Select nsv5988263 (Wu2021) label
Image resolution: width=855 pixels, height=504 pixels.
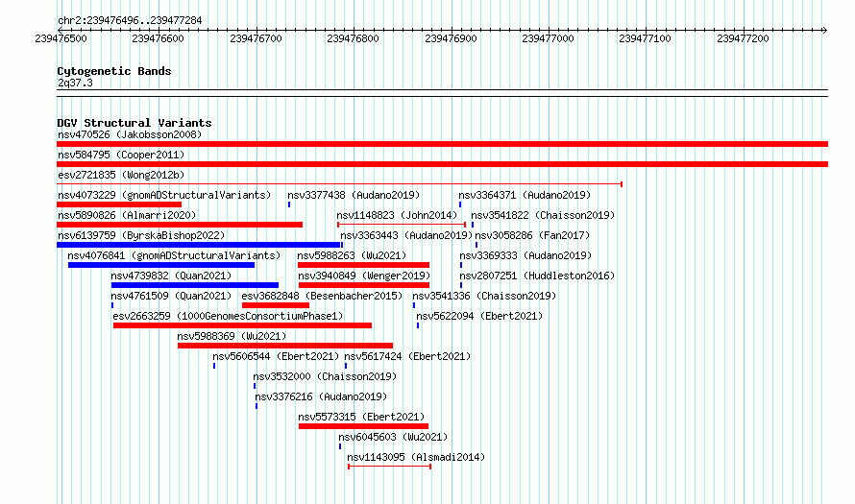[x=352, y=255]
